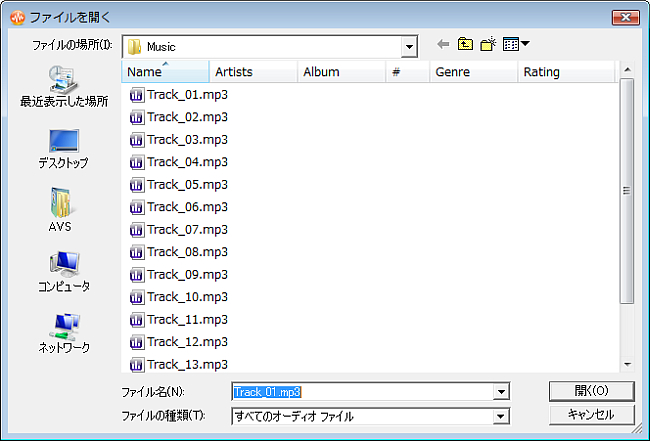The width and height of the screenshot is (650, 441).
Task: Click the scroll down arrow of file list
Action: [627, 364]
